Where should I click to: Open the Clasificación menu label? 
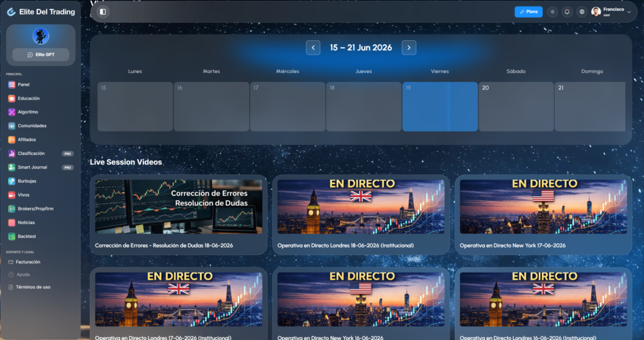click(31, 154)
